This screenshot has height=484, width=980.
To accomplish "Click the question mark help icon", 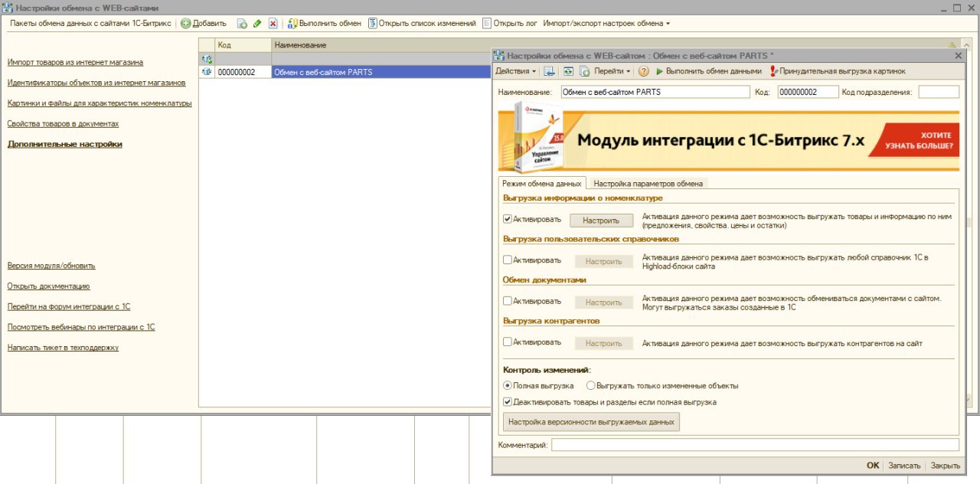I will coord(644,71).
